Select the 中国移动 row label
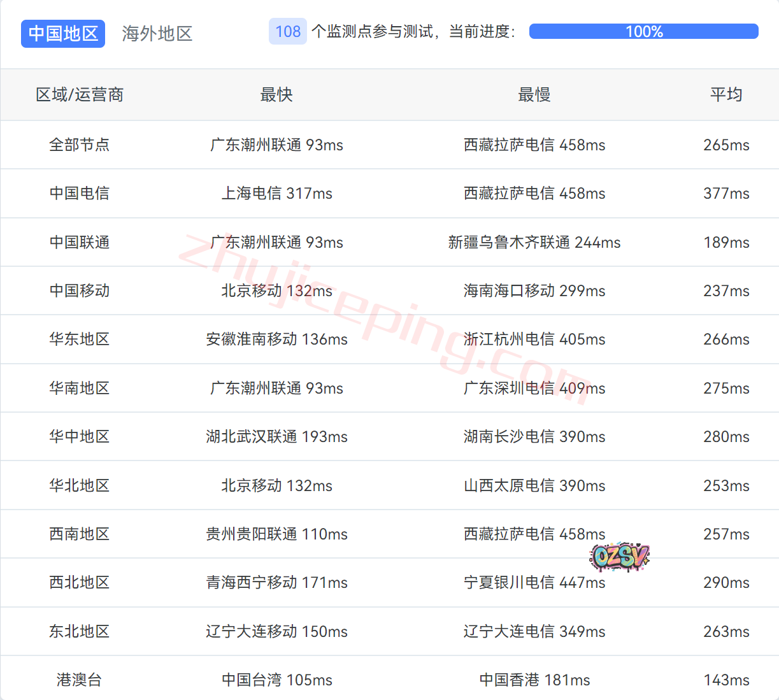 80,291
